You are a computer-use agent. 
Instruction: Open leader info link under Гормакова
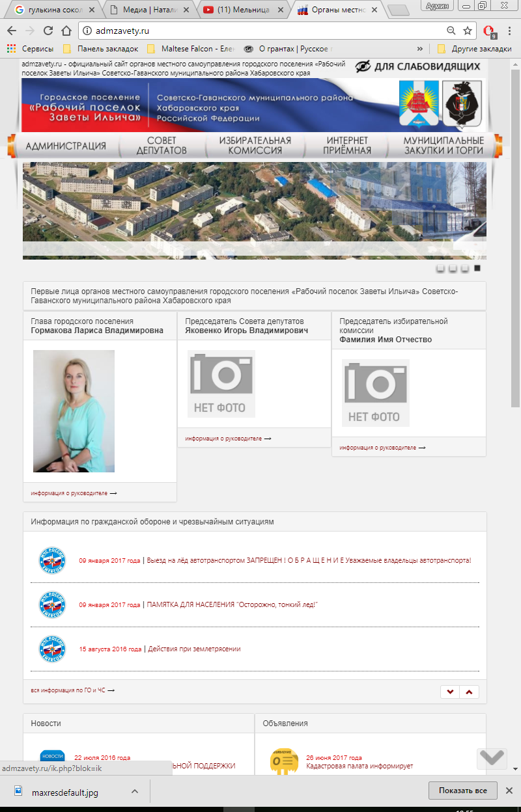point(74,493)
